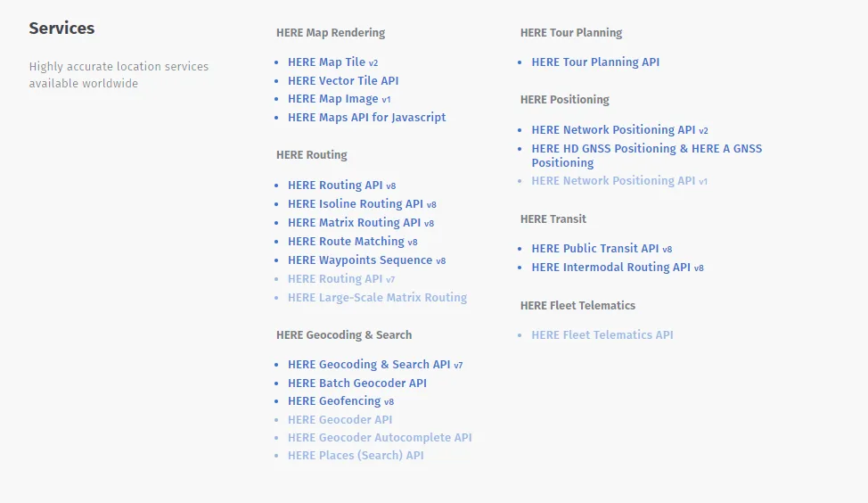Click the Services heading
Image resolution: width=868 pixels, height=503 pixels.
pyautogui.click(x=62, y=29)
